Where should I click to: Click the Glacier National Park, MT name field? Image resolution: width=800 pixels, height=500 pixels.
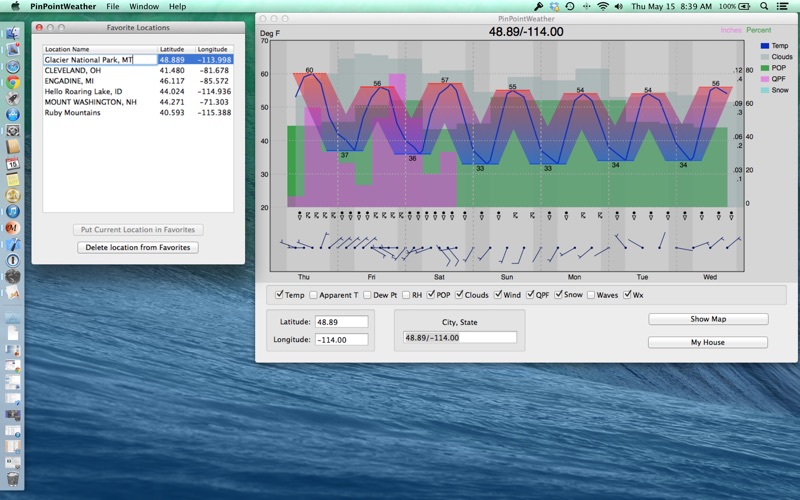point(100,60)
